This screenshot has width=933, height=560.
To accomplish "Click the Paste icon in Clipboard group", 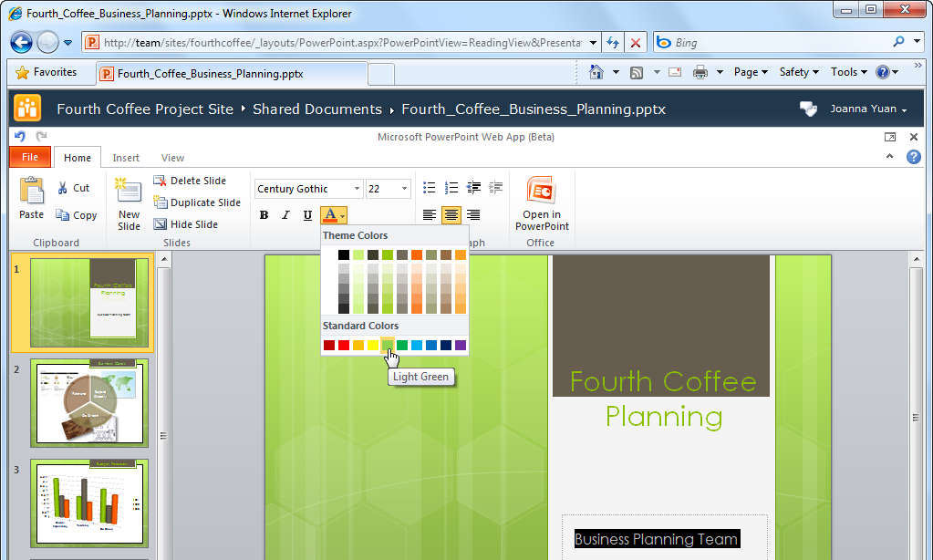I will click(32, 191).
